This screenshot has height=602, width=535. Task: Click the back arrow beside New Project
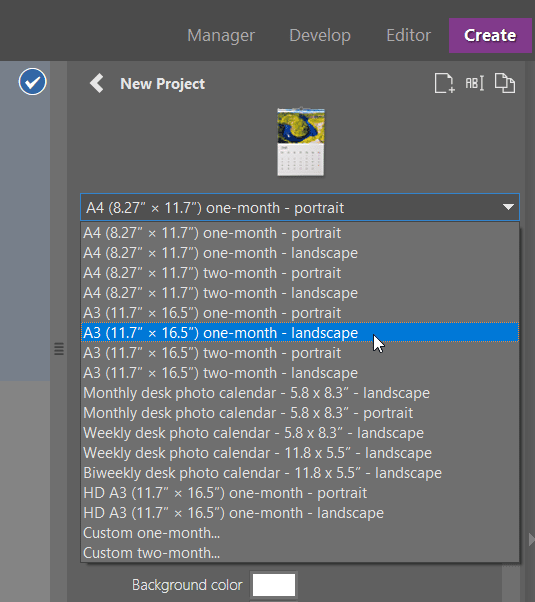coord(96,83)
